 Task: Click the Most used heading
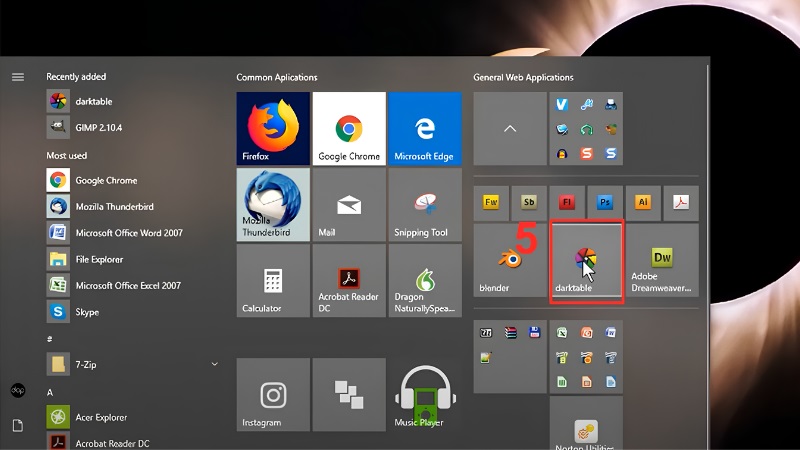click(x=67, y=156)
